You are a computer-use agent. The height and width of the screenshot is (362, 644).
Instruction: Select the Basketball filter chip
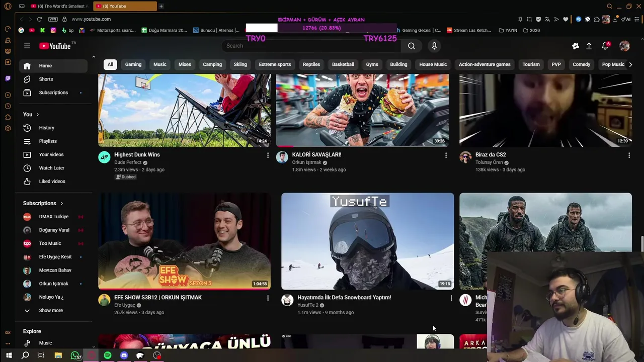point(343,64)
